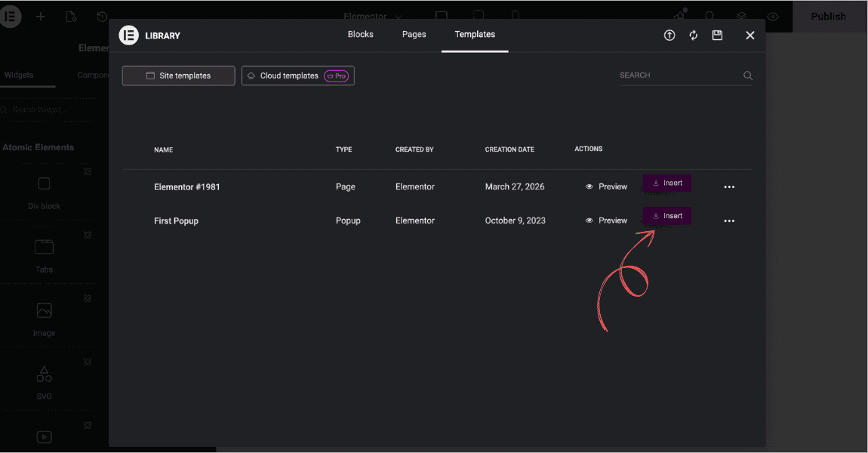The height and width of the screenshot is (453, 868).
Task: Select the Tabs widget
Action: tap(44, 256)
